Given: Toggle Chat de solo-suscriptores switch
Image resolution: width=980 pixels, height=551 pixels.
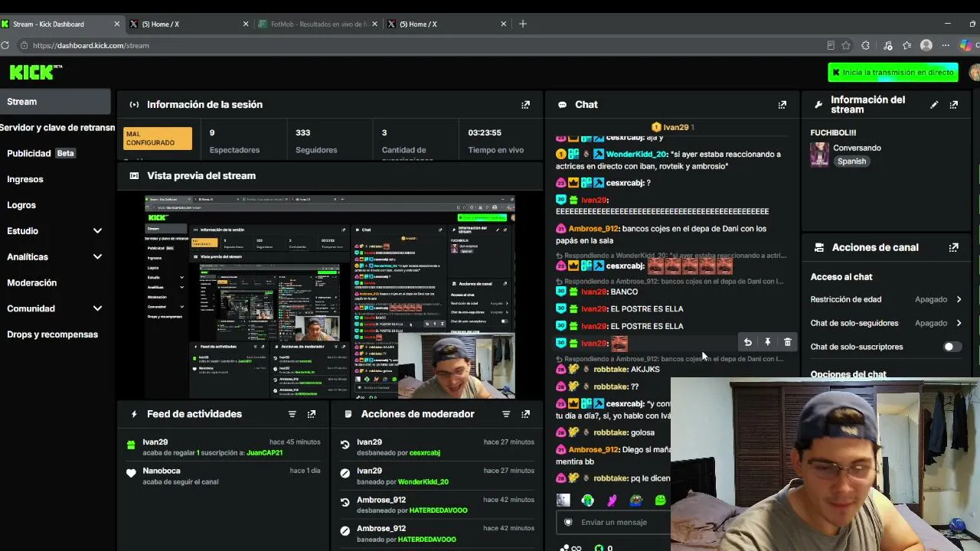Looking at the screenshot, I should (x=952, y=347).
